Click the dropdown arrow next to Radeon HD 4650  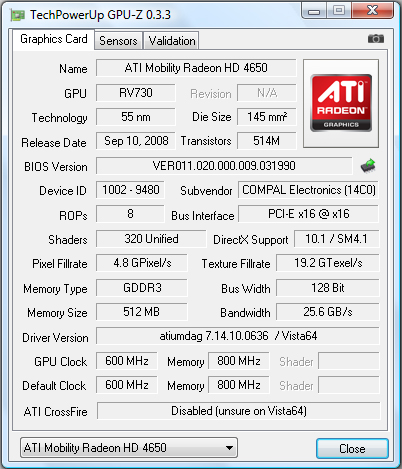229,448
